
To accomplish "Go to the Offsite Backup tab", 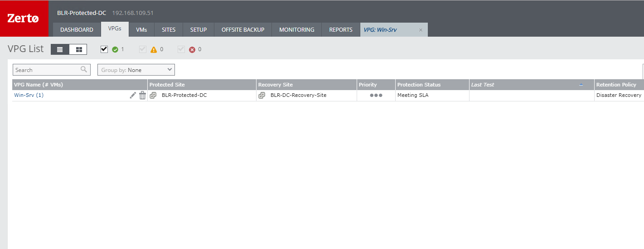I will click(243, 30).
